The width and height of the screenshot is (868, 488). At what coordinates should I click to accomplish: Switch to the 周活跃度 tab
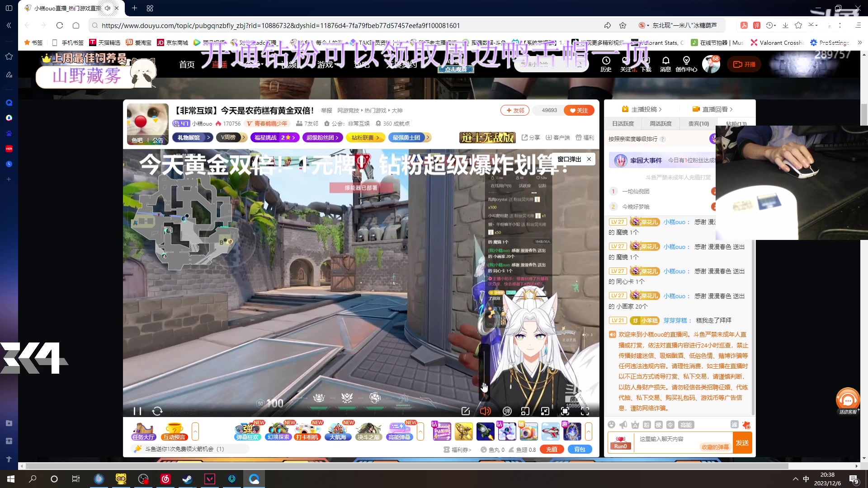(x=660, y=123)
